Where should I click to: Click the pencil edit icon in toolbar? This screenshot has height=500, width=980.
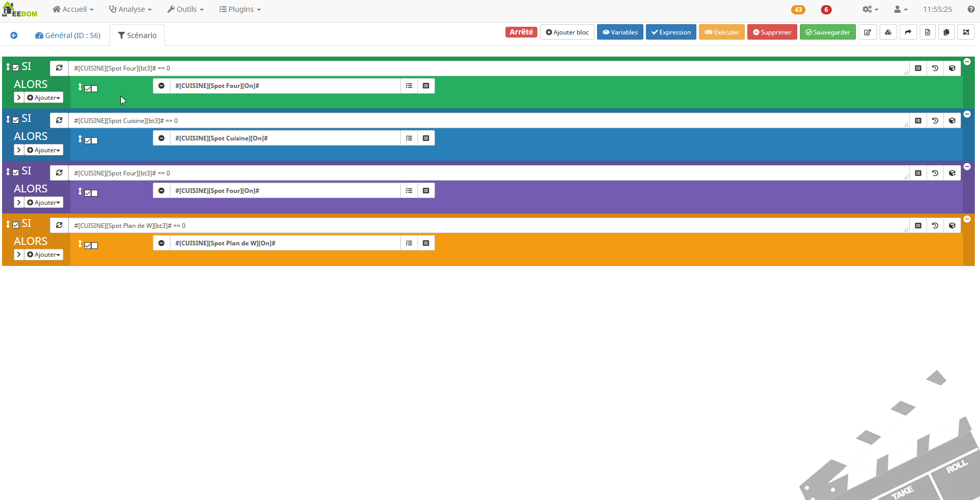click(x=868, y=32)
